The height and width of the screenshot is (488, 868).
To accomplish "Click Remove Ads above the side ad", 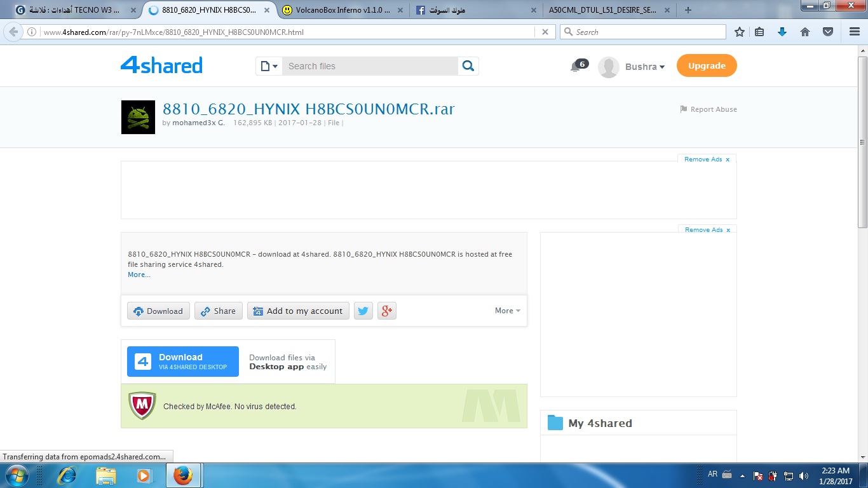I will click(x=707, y=230).
